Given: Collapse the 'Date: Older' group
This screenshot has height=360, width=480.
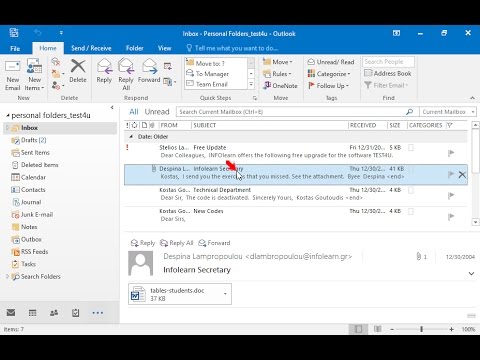Looking at the screenshot, I should 131,137.
